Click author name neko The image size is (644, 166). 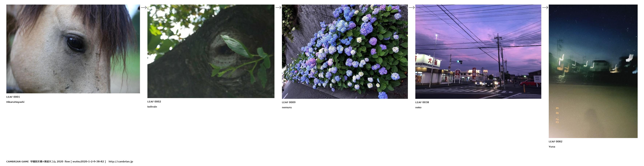point(418,108)
